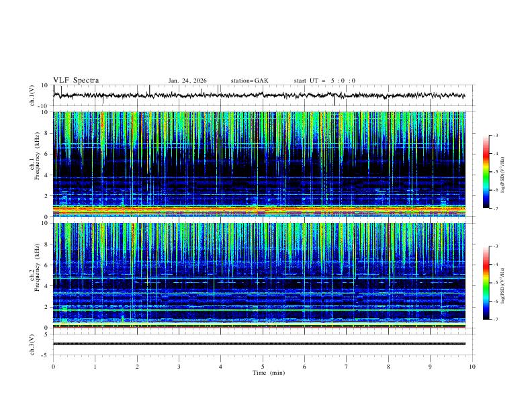532x411 pixels.
Task: Click the ch.1 voltage waveform trace
Action: (x=259, y=95)
